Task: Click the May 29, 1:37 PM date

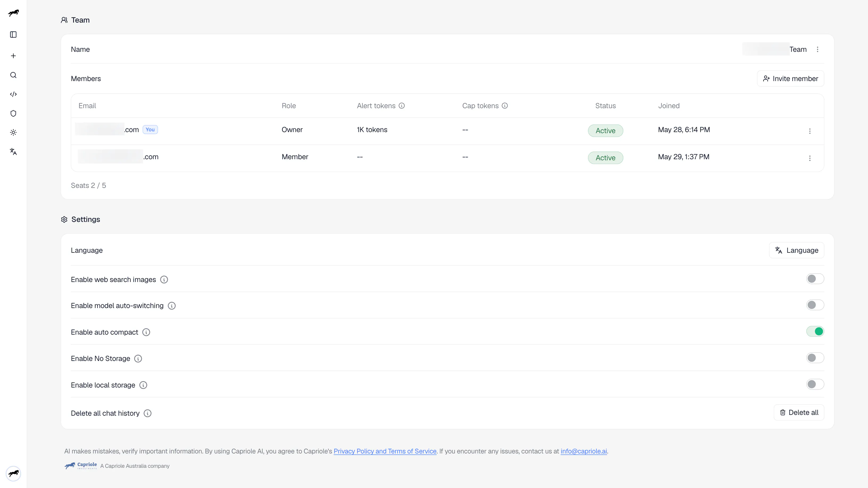Action: point(684,157)
